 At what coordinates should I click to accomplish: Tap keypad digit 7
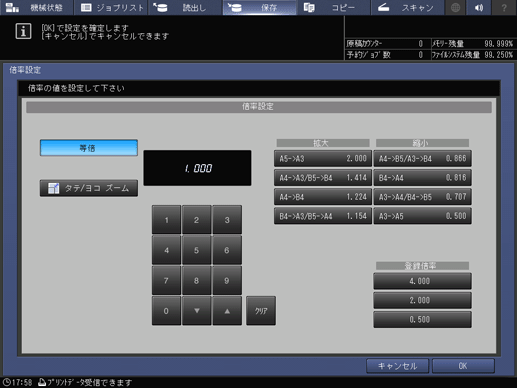click(166, 280)
